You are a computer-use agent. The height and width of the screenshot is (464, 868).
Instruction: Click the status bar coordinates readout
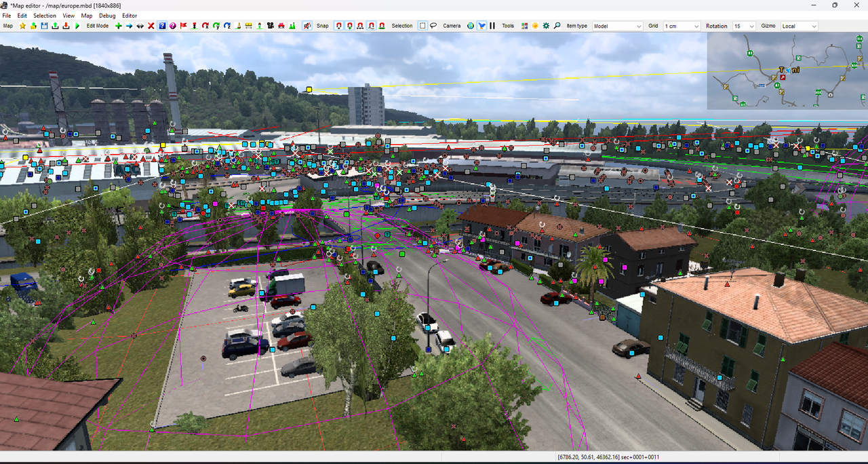608,457
